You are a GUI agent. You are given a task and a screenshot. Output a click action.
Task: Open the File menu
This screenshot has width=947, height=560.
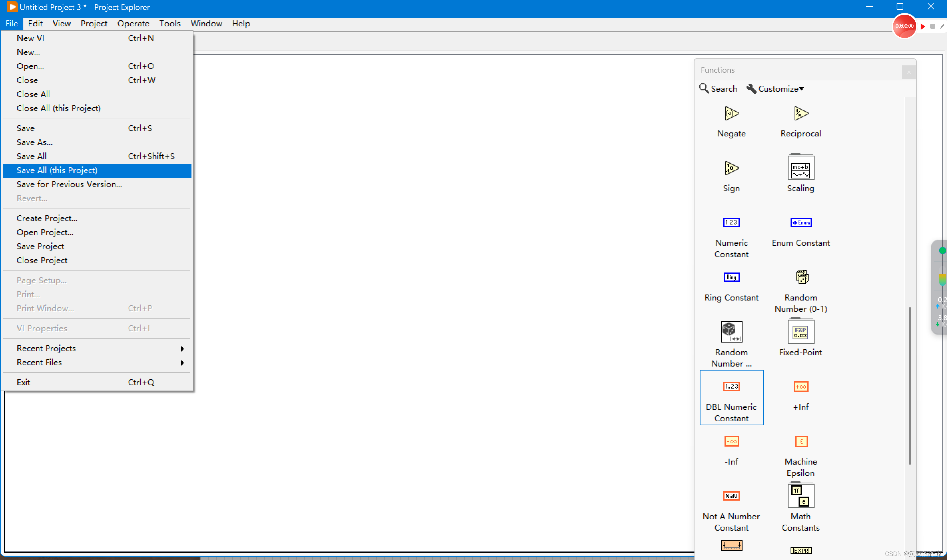point(12,23)
